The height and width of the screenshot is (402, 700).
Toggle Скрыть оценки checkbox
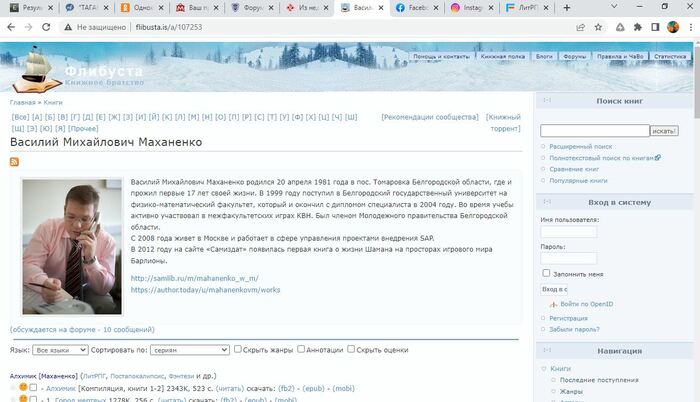point(351,349)
